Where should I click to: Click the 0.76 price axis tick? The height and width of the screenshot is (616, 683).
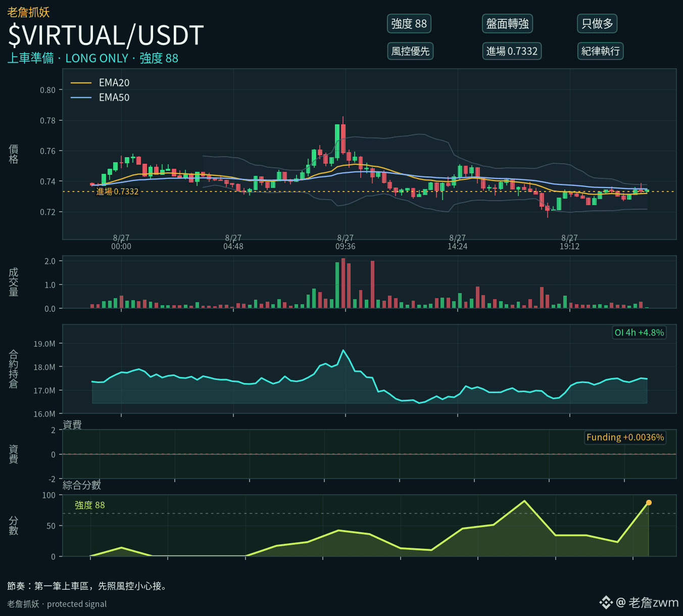pyautogui.click(x=48, y=151)
